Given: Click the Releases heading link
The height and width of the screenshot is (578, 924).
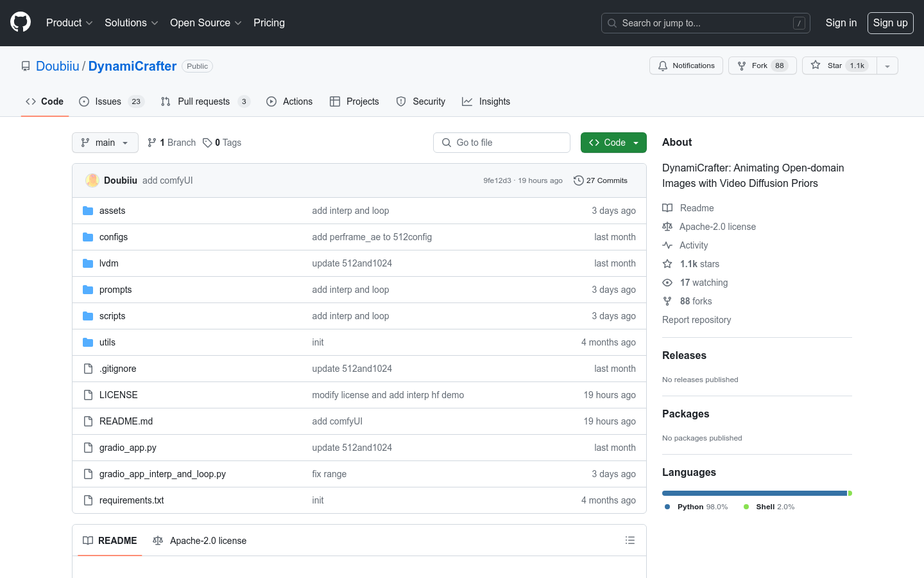Looking at the screenshot, I should tap(684, 355).
